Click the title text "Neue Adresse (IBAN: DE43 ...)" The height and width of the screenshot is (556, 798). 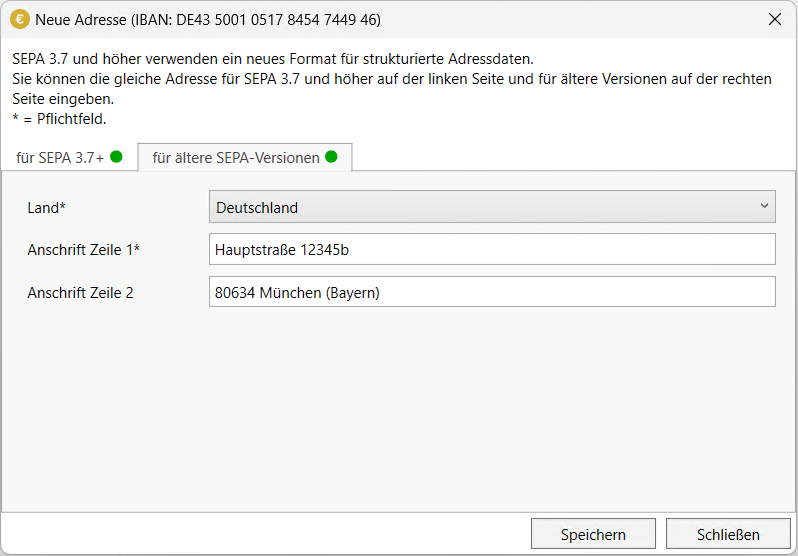click(x=208, y=20)
